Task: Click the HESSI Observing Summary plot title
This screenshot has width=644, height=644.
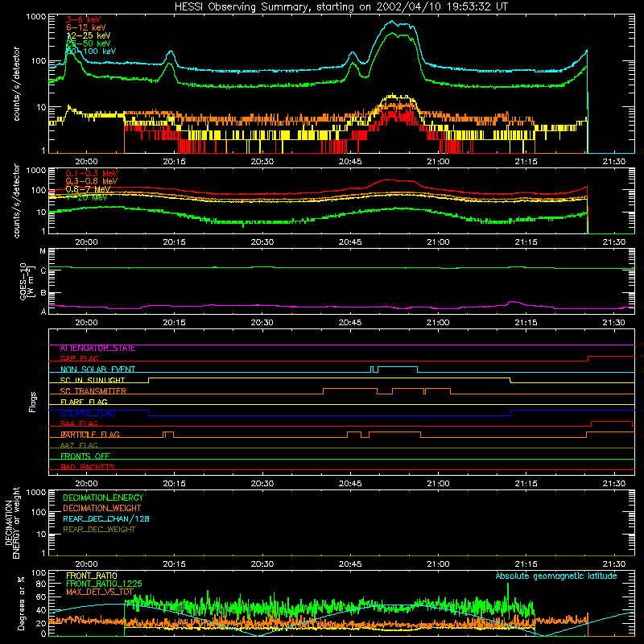Action: coord(341,7)
